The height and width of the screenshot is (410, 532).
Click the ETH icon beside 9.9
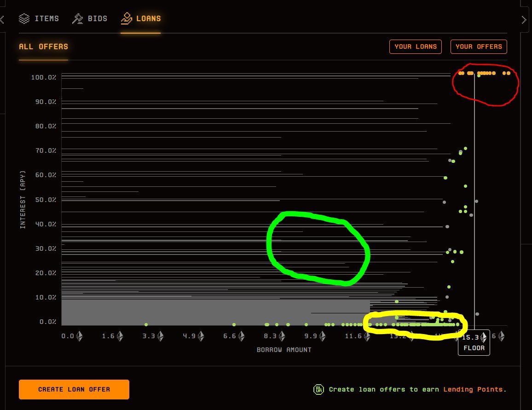tap(322, 336)
